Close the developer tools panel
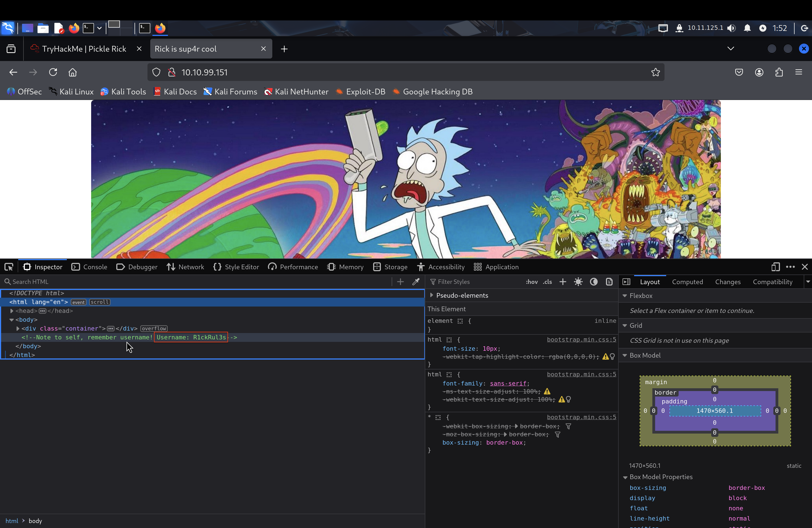The image size is (812, 528). point(805,267)
